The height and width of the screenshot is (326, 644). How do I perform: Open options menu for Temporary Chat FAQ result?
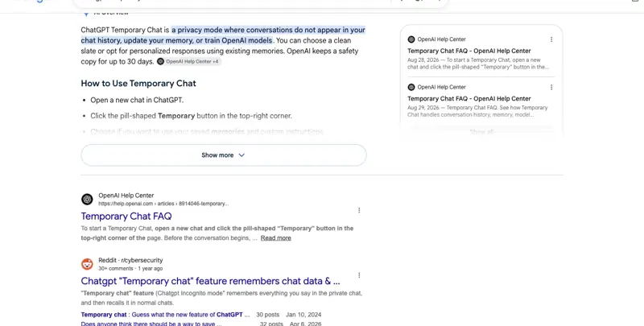359,210
